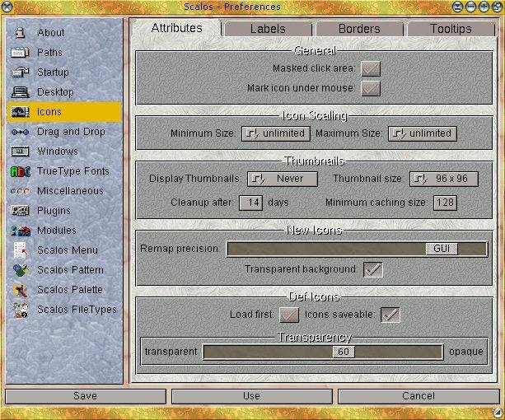
Task: Click the window resize gadget corner
Action: point(498,413)
